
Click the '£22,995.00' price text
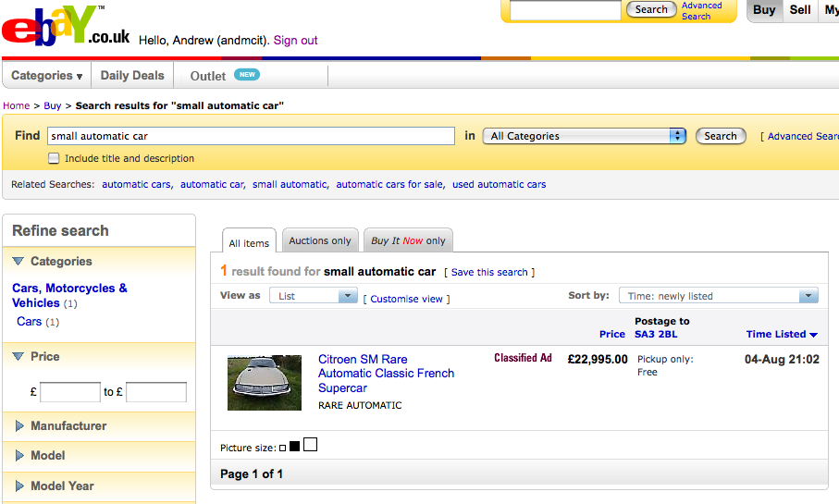[598, 359]
